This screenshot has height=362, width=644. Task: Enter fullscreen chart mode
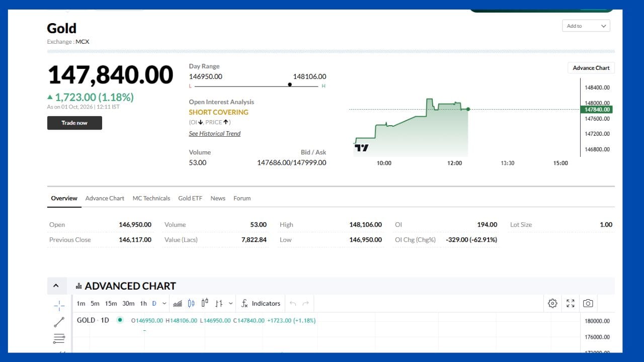[x=571, y=303]
